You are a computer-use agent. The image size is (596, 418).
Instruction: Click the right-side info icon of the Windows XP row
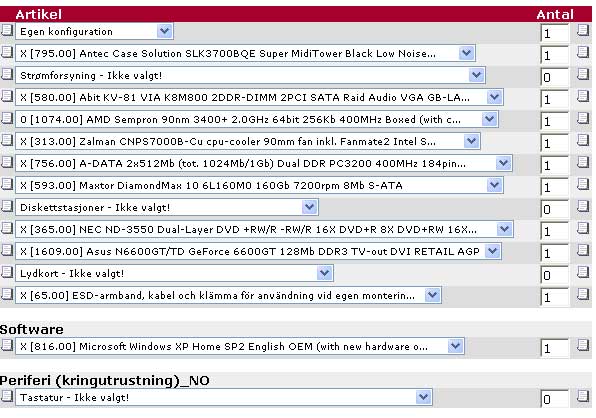(583, 345)
